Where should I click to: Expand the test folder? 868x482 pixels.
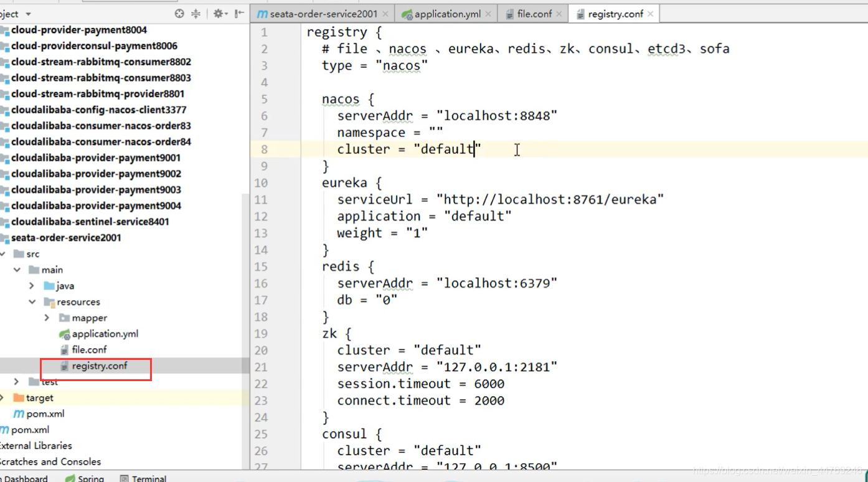[x=17, y=382]
